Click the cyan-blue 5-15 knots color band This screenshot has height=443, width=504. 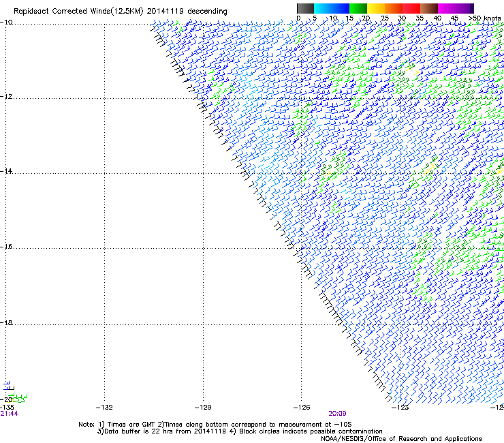[332, 8]
